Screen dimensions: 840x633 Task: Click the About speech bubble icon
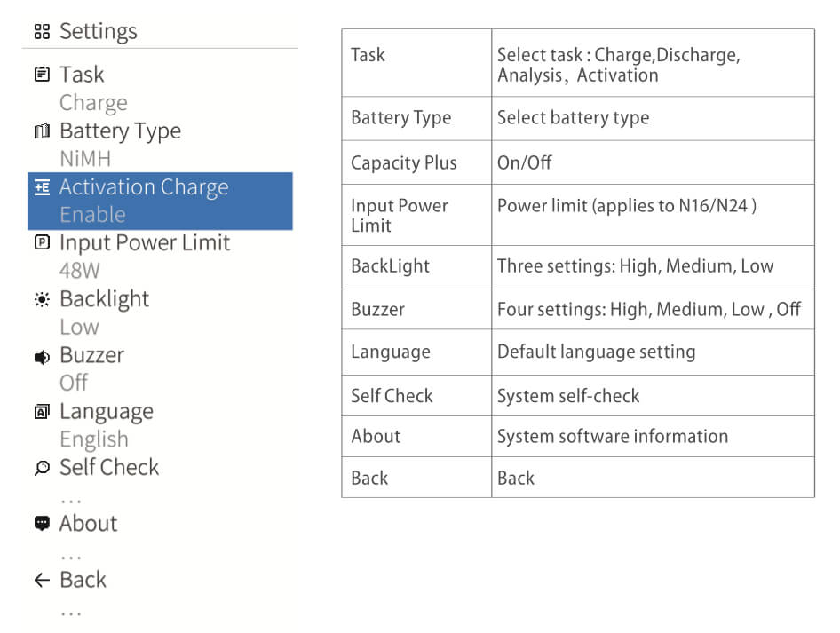coord(41,524)
